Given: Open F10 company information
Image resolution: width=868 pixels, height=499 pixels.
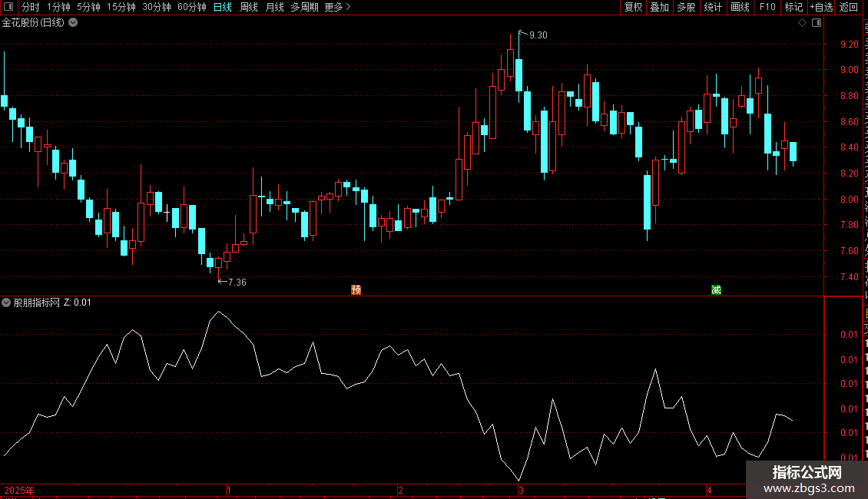Looking at the screenshot, I should (x=767, y=7).
